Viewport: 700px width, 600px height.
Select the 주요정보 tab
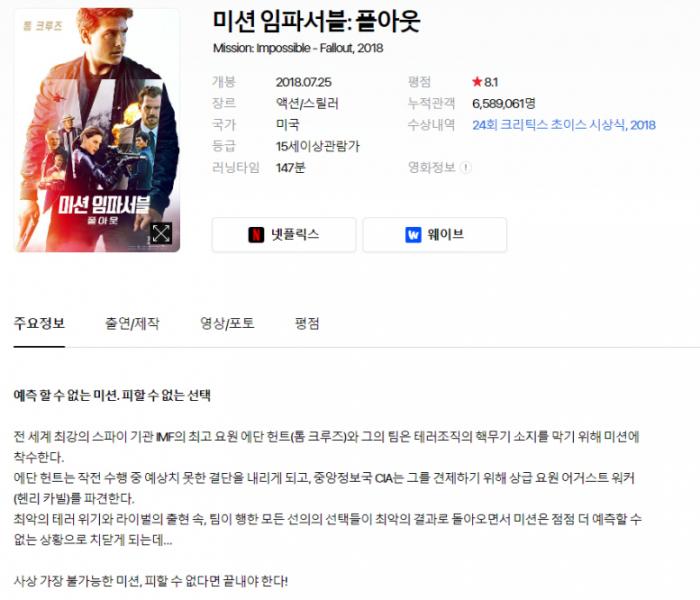pos(39,323)
